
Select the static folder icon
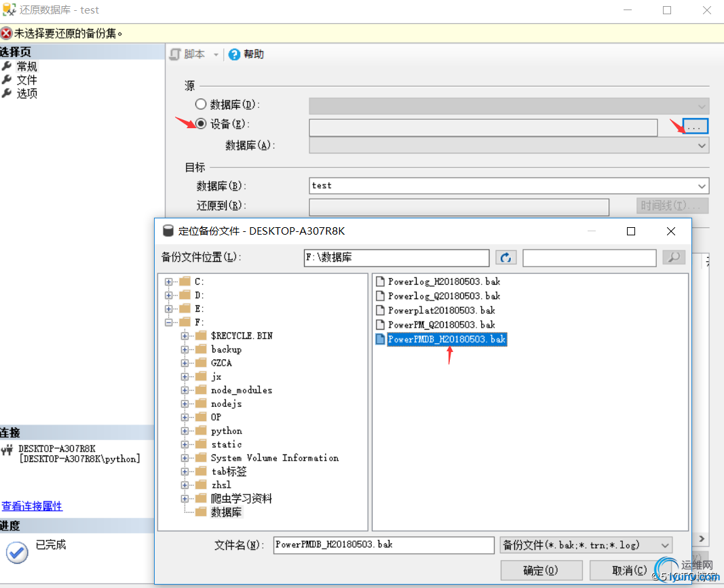(201, 444)
